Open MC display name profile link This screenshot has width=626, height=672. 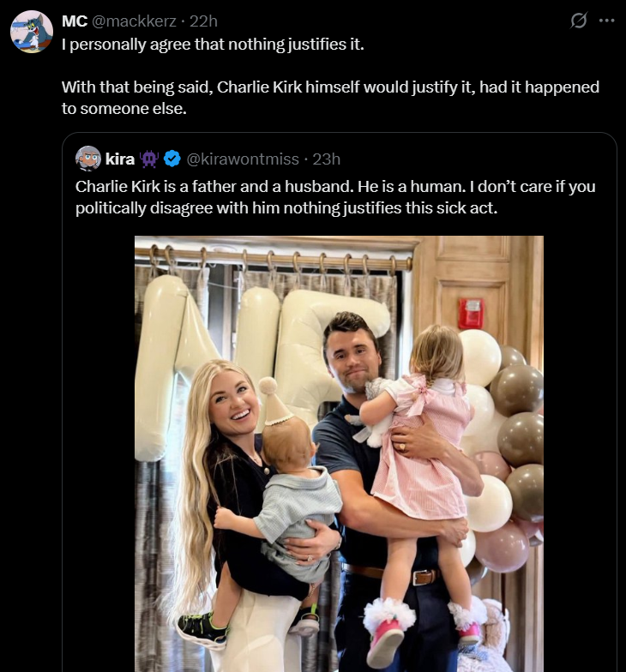[x=75, y=21]
